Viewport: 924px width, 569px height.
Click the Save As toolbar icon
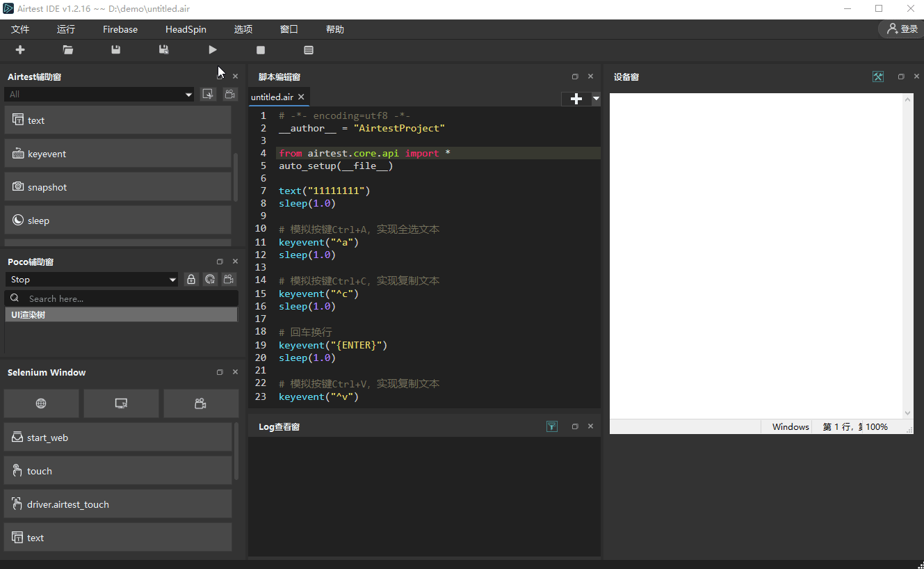point(164,50)
